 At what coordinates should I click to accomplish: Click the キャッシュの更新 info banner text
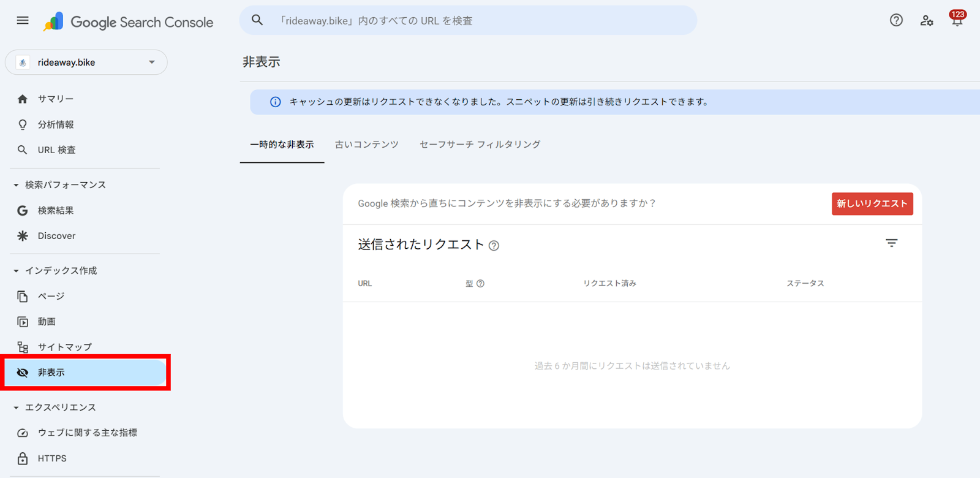(499, 102)
